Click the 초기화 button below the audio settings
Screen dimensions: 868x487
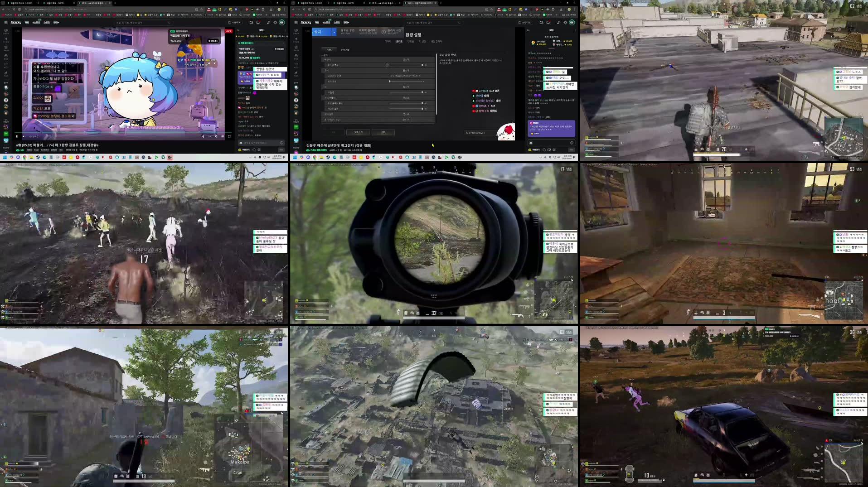coord(358,132)
